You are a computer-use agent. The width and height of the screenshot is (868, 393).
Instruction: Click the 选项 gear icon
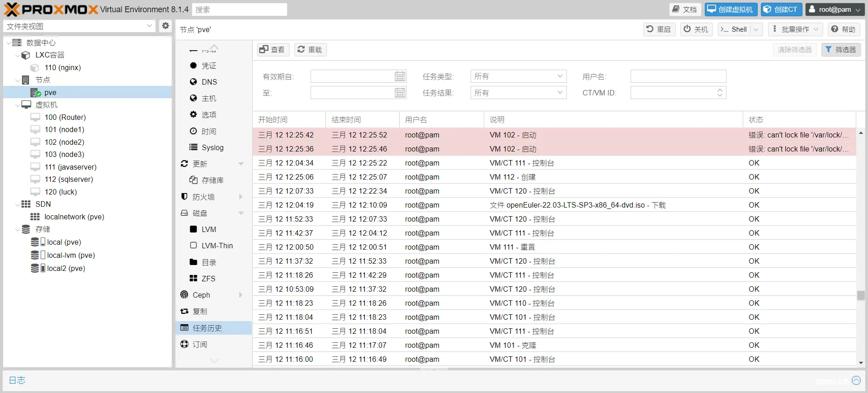click(193, 114)
